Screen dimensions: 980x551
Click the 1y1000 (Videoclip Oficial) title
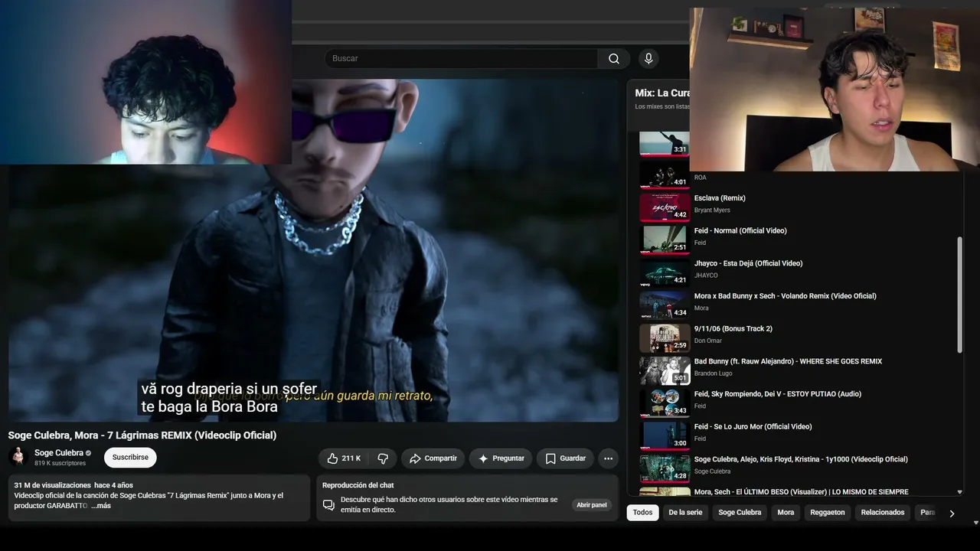(x=801, y=460)
